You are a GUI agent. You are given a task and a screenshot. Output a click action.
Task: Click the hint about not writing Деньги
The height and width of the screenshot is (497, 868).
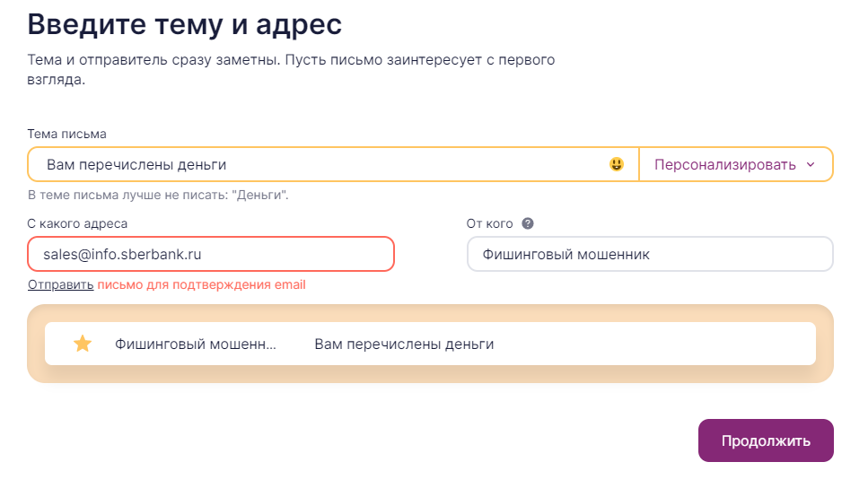[158, 195]
